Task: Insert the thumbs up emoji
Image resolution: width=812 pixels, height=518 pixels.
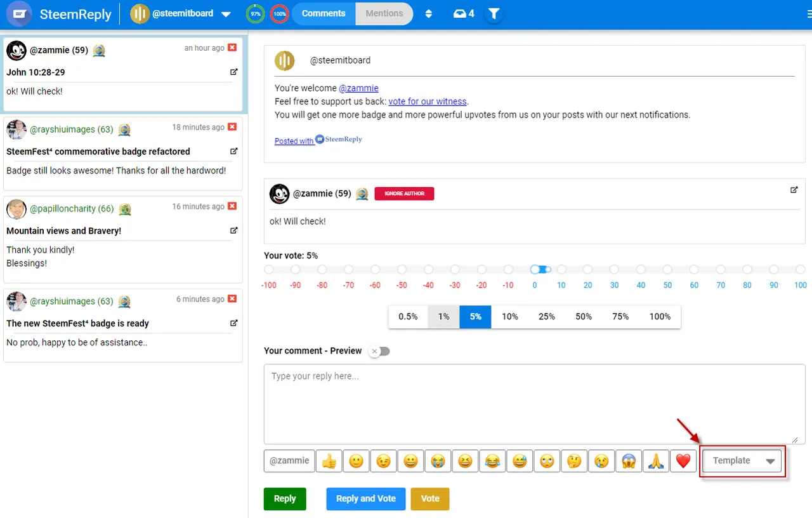Action: click(x=329, y=461)
